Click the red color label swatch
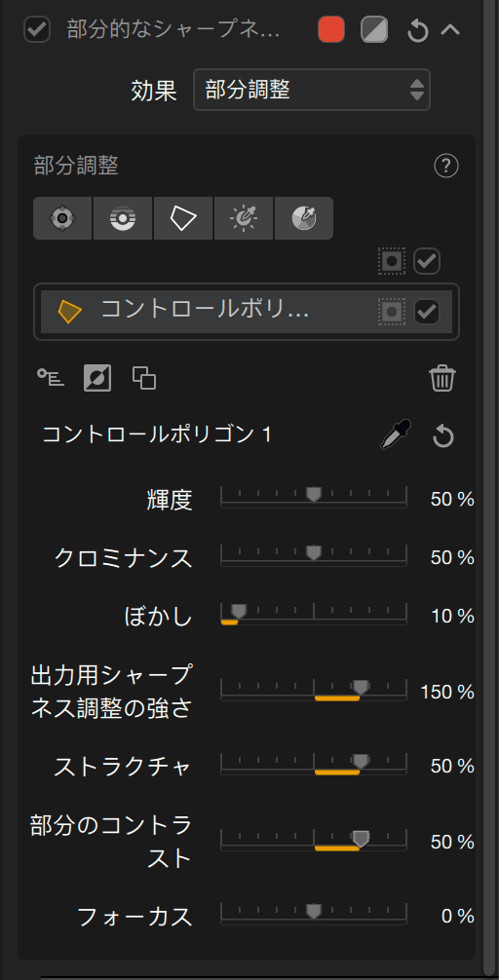 330,29
